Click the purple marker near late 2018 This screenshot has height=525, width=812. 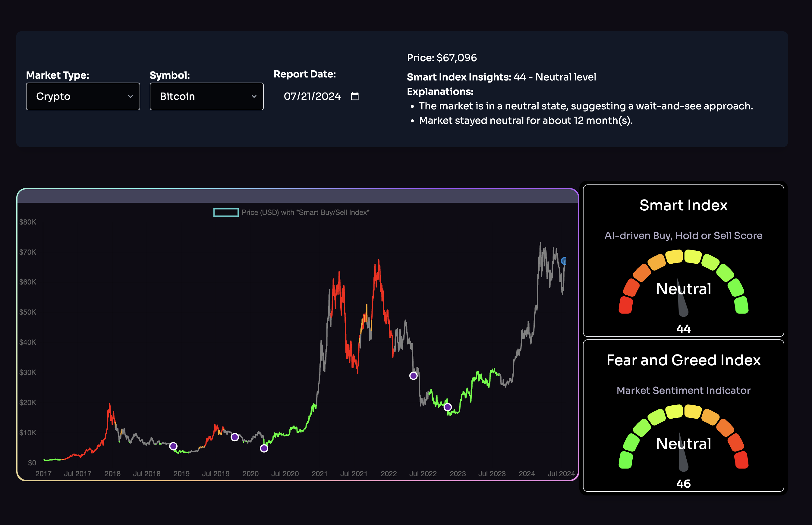click(173, 446)
